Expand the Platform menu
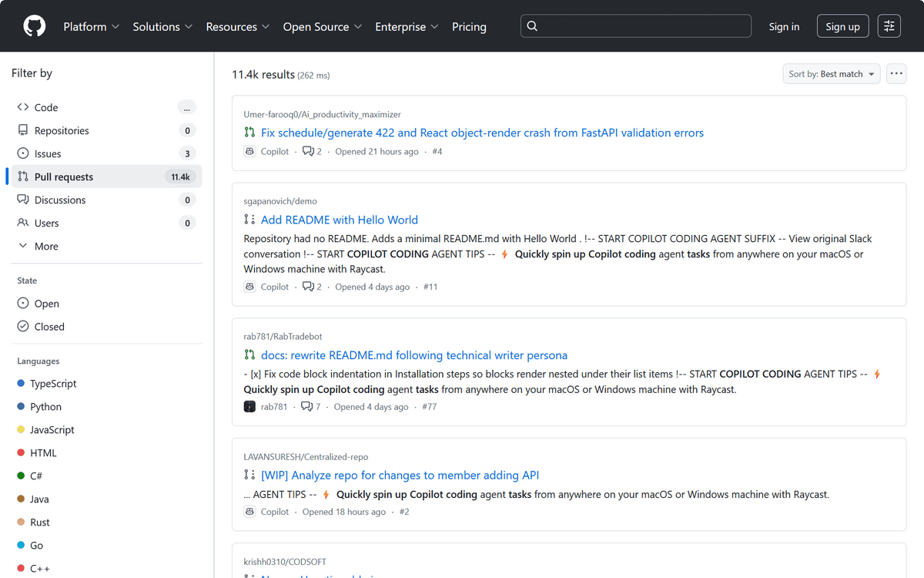This screenshot has width=924, height=578. coord(91,26)
